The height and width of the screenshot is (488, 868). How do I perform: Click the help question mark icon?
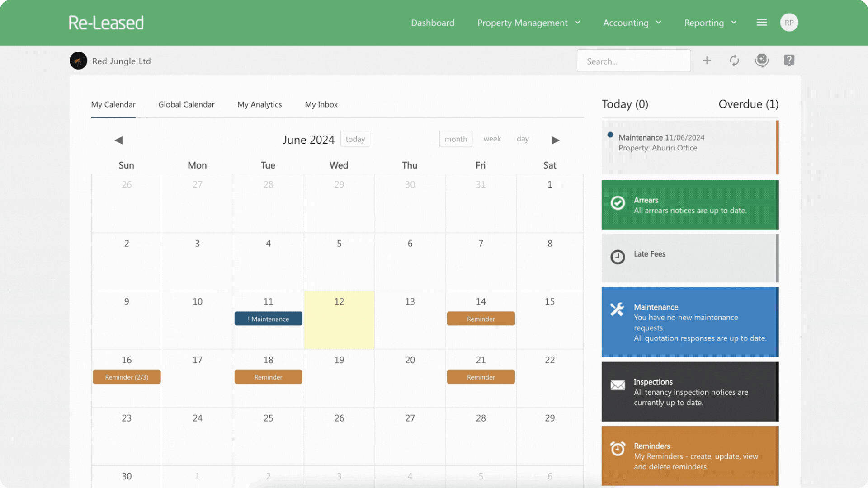click(789, 61)
